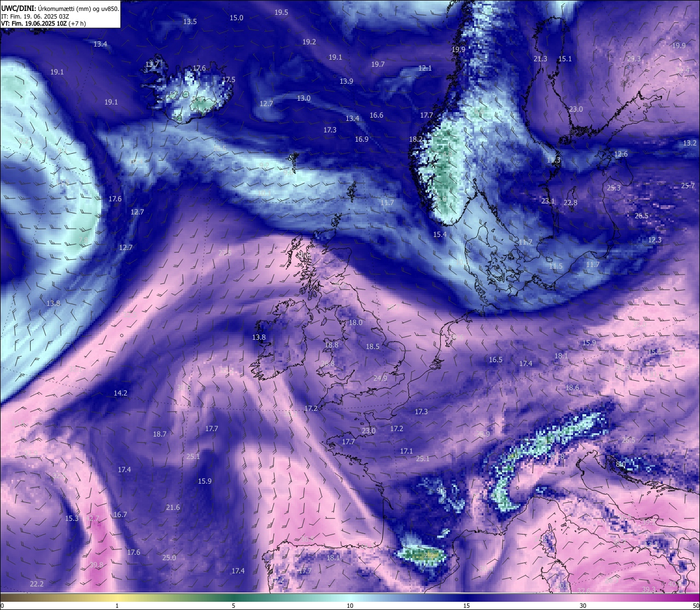Select the '13.2' value at the right edge
The height and width of the screenshot is (610, 700).
tap(690, 143)
